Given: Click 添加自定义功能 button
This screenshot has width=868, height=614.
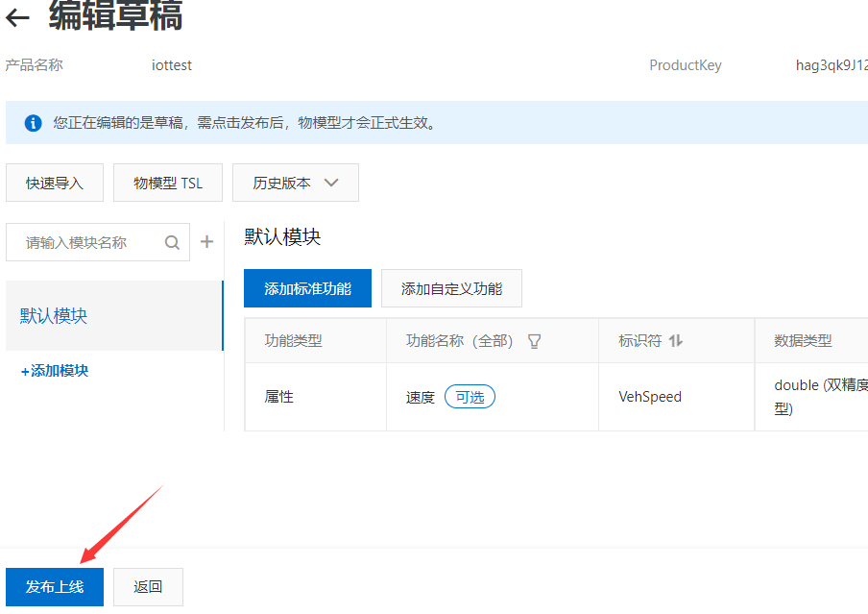Looking at the screenshot, I should [x=451, y=288].
